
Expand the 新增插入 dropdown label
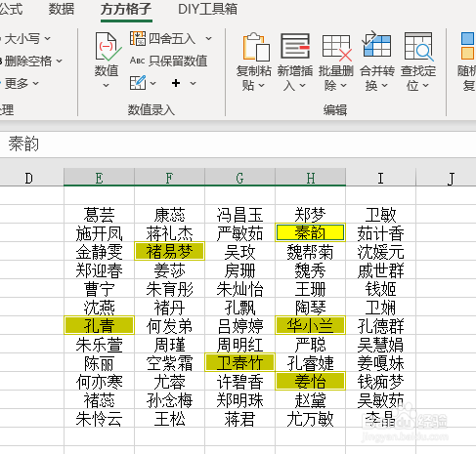coord(295,78)
